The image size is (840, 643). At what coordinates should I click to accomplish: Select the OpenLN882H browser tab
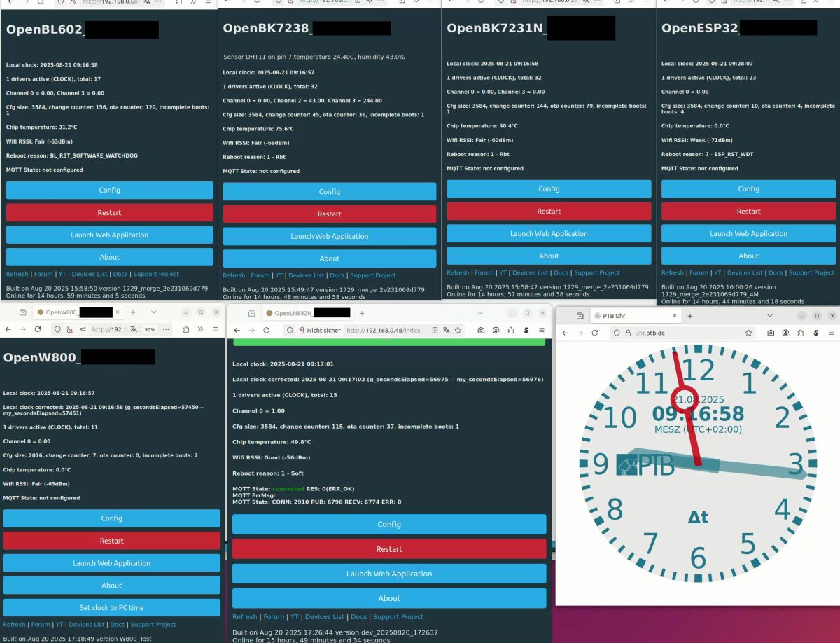307,313
